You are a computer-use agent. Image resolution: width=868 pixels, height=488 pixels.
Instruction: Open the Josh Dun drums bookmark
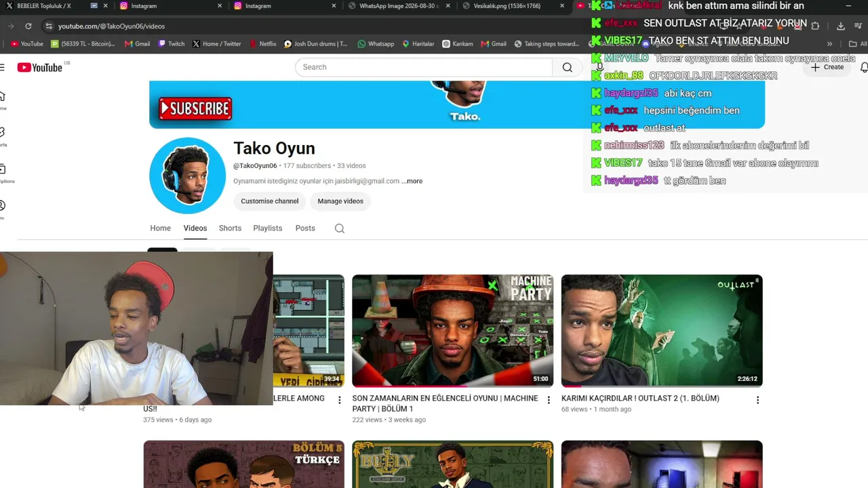(x=315, y=44)
